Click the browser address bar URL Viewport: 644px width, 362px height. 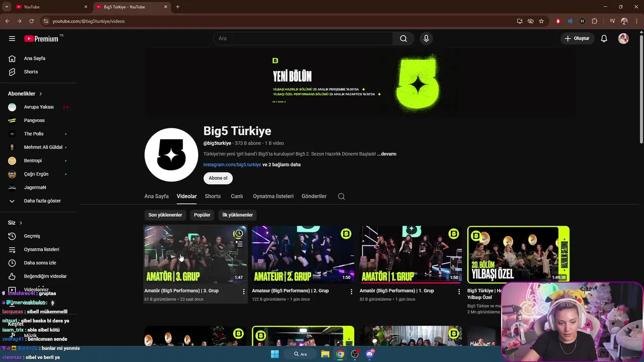(89, 21)
